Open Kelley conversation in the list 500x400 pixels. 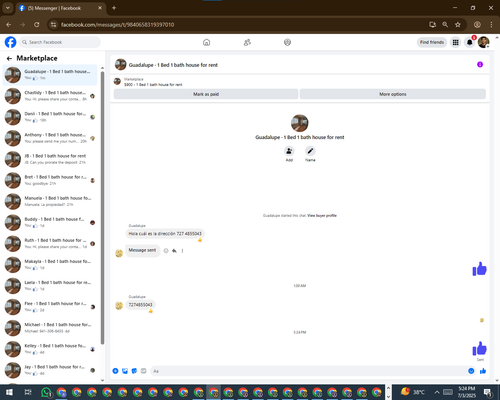click(50, 349)
